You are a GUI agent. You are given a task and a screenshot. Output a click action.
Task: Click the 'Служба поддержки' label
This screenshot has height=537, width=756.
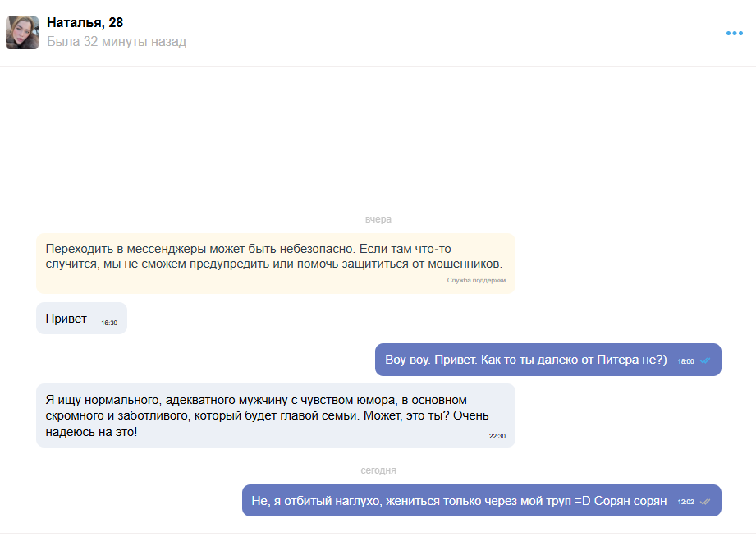[x=476, y=280]
